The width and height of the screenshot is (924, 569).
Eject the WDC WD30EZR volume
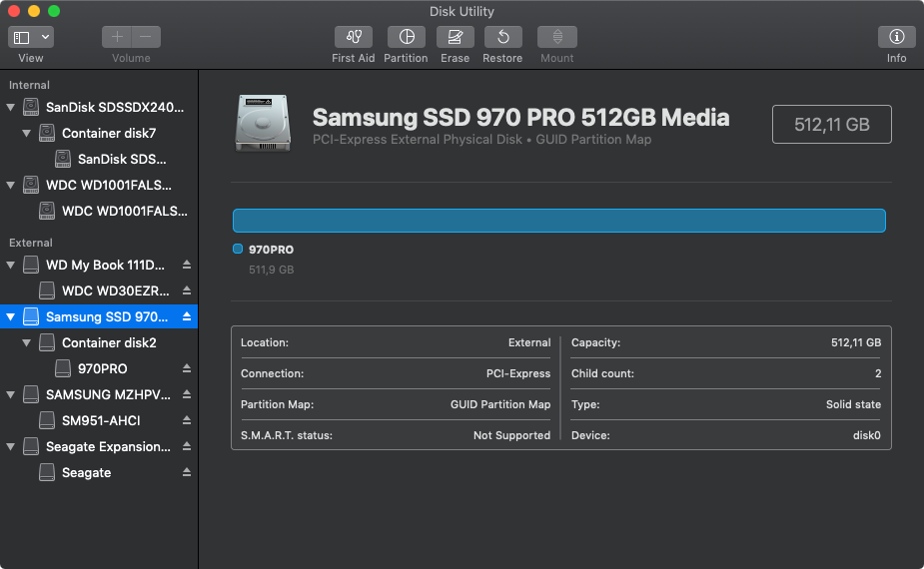coord(186,290)
